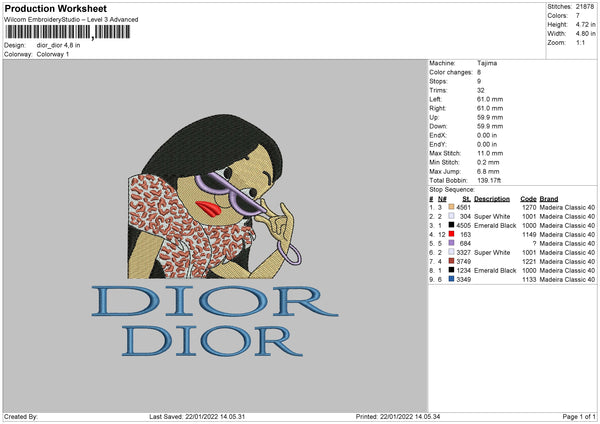
Task: Select code '1221' in stop 7
Action: click(529, 261)
